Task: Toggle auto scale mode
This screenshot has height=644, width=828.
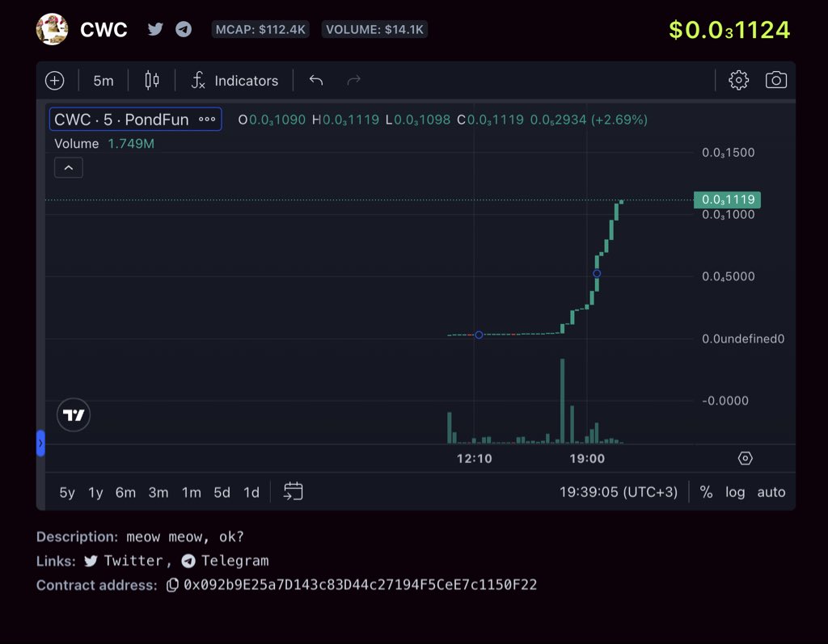Action: pyautogui.click(x=771, y=492)
